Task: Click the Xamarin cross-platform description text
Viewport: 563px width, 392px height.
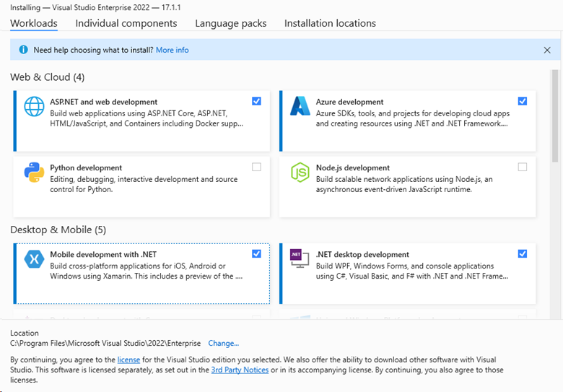Action: pyautogui.click(x=146, y=271)
